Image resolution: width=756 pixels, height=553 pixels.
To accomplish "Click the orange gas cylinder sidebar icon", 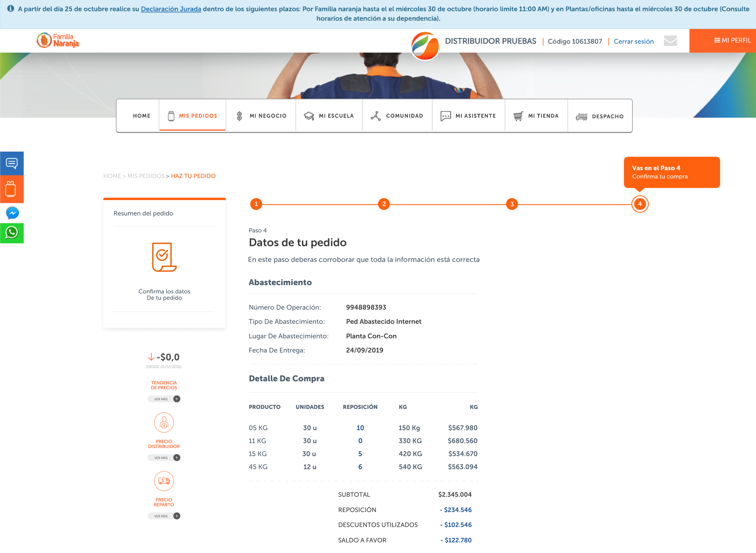I will click(12, 189).
